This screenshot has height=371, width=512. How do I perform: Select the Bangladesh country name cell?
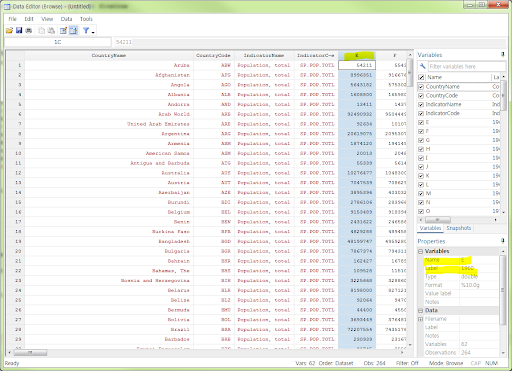109,241
